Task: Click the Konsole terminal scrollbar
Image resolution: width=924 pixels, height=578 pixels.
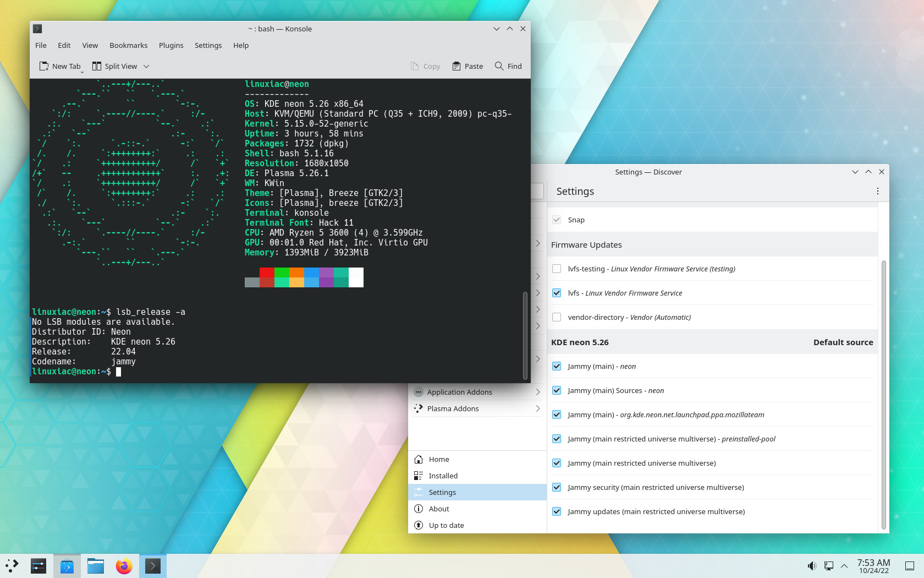Action: pyautogui.click(x=525, y=336)
